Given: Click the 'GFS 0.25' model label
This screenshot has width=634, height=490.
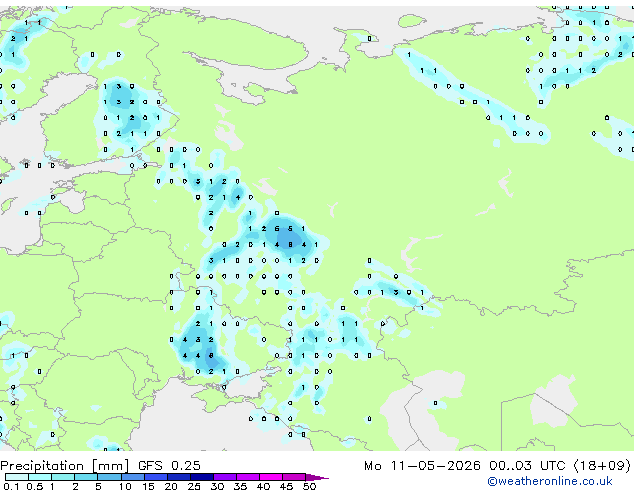Looking at the screenshot, I should 169,466.
